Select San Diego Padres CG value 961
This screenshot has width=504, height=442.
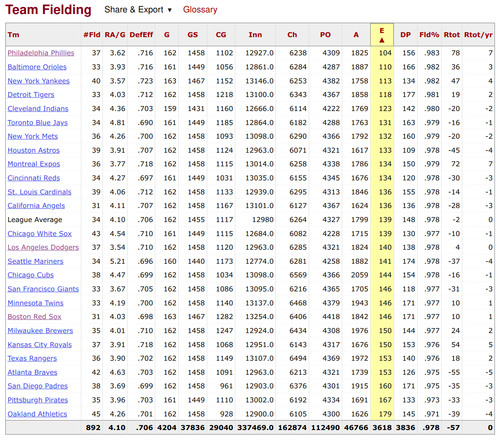(226, 386)
